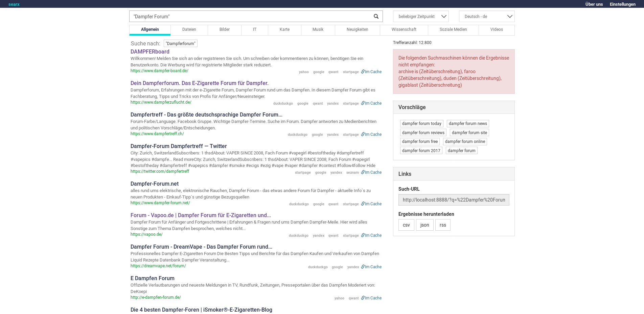The height and width of the screenshot is (314, 644).
Task: Click the Such-URL text field
Action: pos(453,200)
